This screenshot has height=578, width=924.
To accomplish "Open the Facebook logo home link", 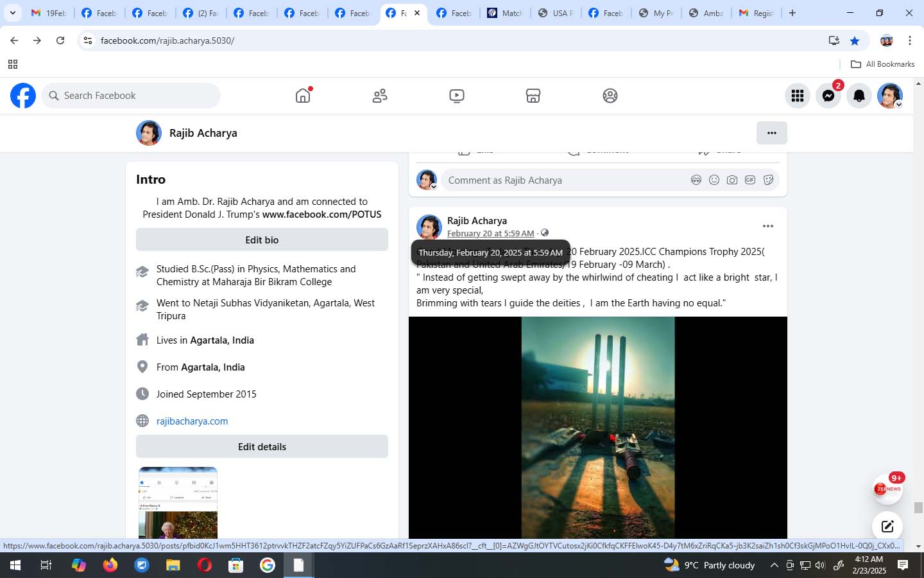I will 23,96.
